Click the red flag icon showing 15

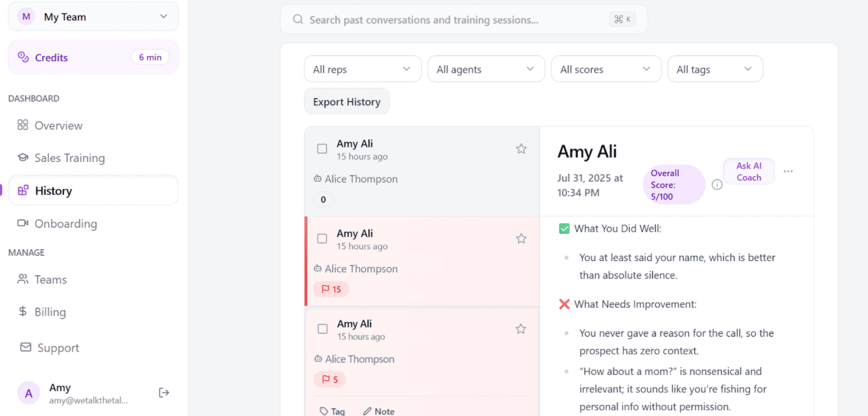331,289
